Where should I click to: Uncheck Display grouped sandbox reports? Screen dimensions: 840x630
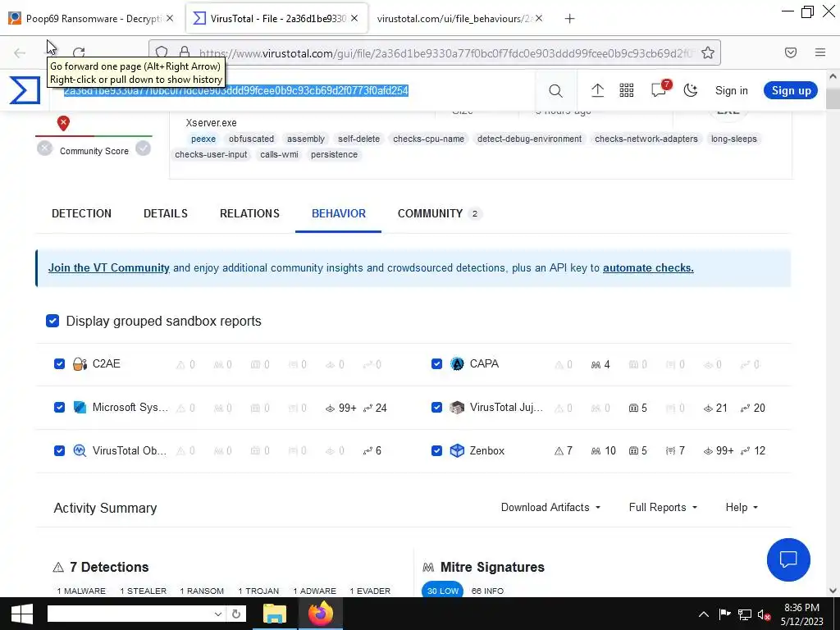pos(52,321)
